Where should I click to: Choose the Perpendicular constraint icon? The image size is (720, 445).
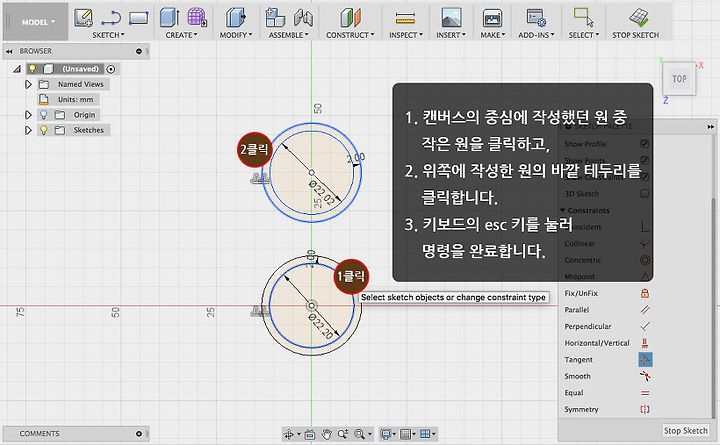tap(645, 326)
